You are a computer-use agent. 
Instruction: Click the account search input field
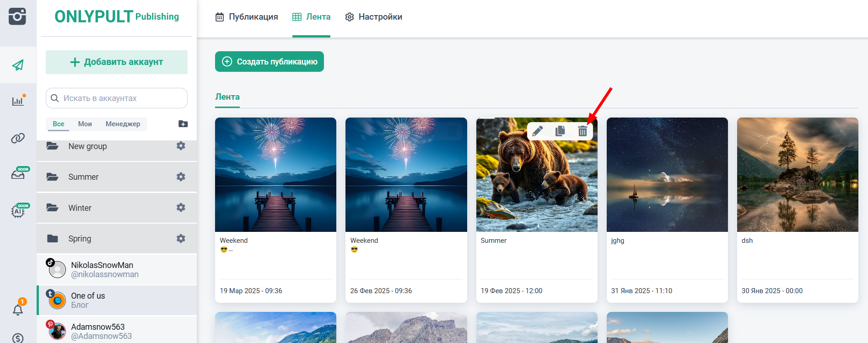pyautogui.click(x=121, y=98)
